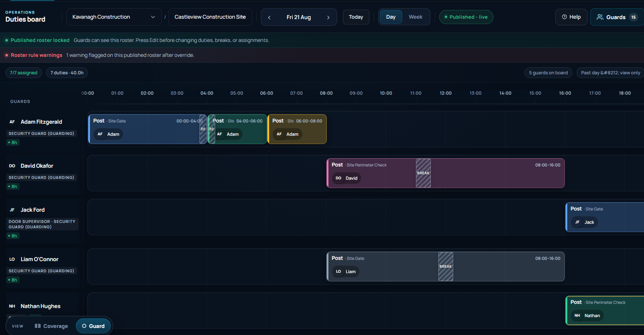644x335 pixels.
Task: Click the 8h badge under David Okafor
Action: [12, 186]
